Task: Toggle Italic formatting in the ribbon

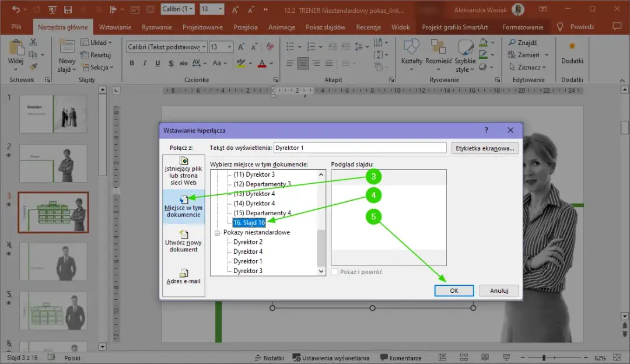Action: tap(145, 63)
